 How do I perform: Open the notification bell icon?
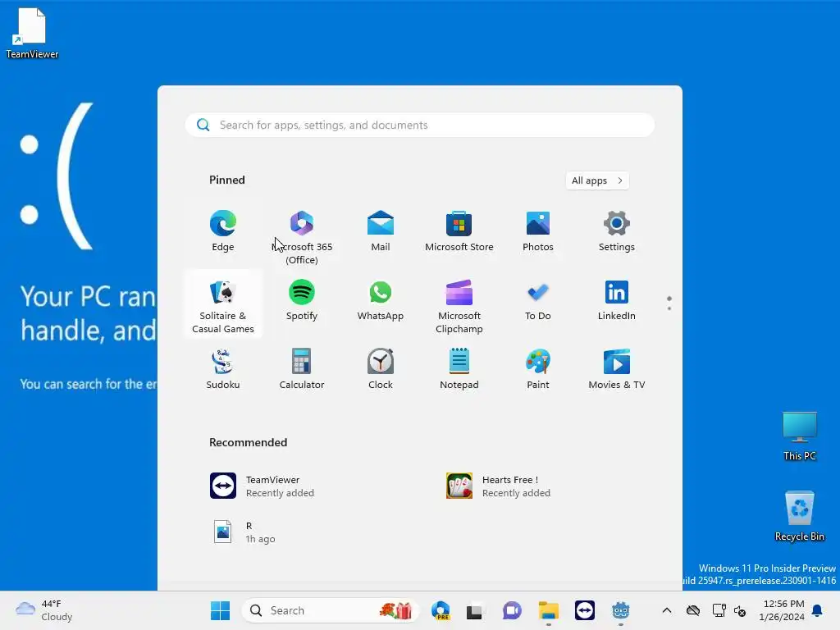coord(817,610)
